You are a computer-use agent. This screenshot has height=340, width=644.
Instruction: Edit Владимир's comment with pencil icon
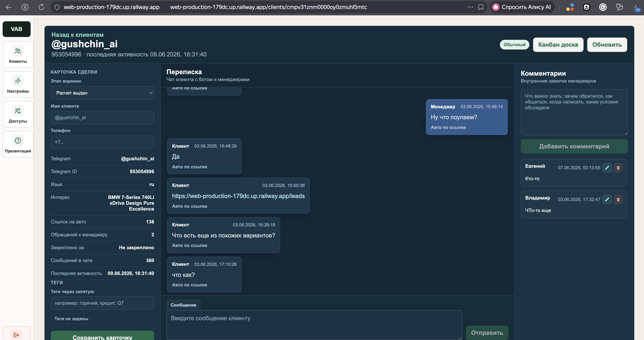tap(607, 199)
